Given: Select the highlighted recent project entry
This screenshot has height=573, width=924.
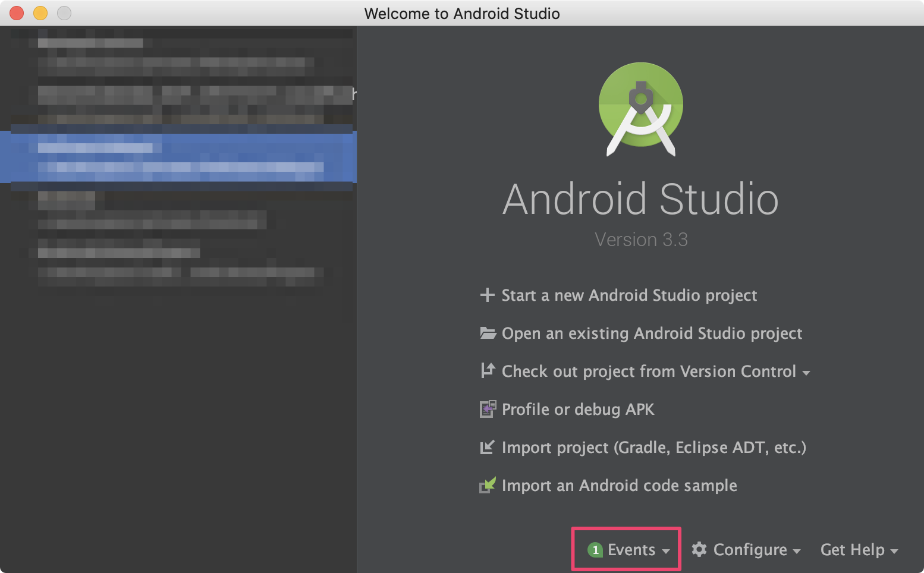Looking at the screenshot, I should [x=178, y=157].
